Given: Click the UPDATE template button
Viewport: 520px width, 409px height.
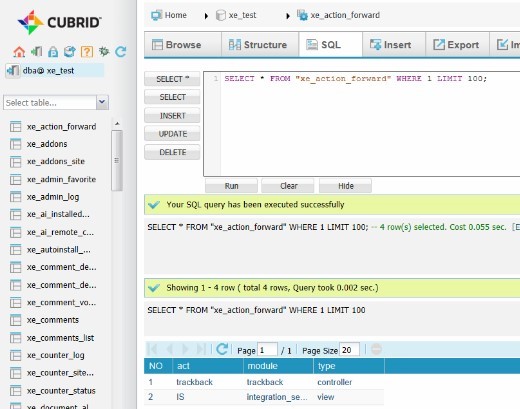Looking at the screenshot, I should point(172,134).
